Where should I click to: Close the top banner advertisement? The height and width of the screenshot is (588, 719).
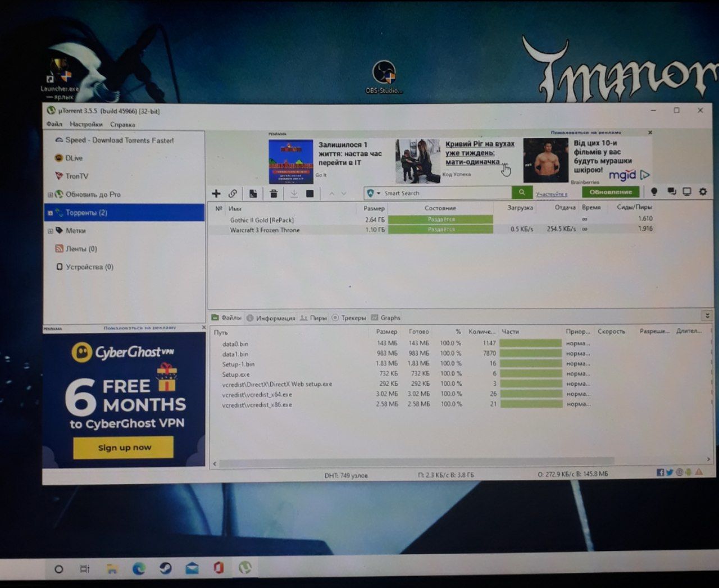pos(650,133)
